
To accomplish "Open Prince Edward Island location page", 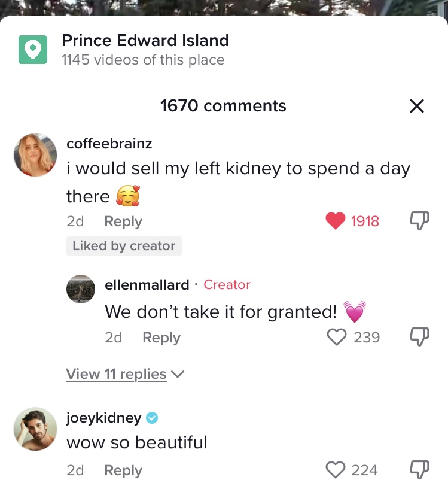I will 145,41.
